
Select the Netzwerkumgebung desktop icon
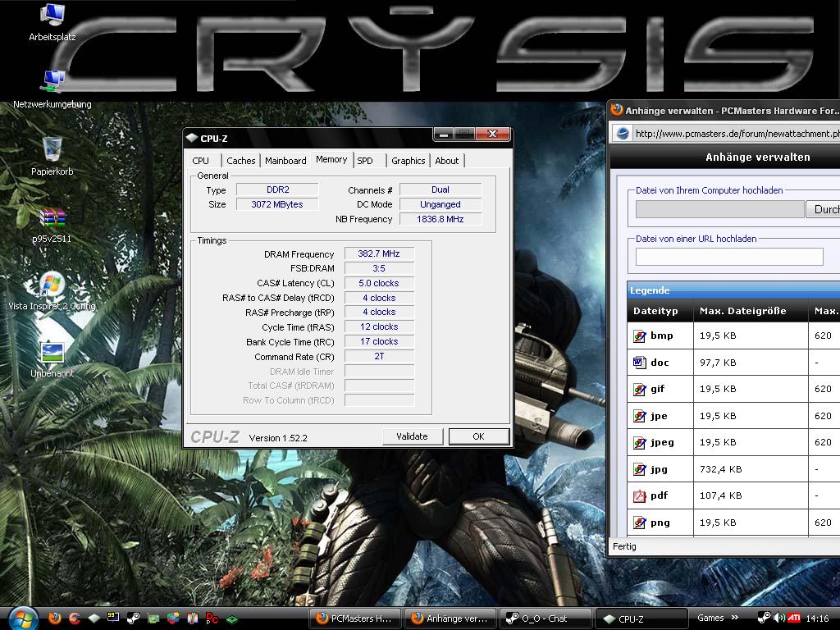click(52, 81)
